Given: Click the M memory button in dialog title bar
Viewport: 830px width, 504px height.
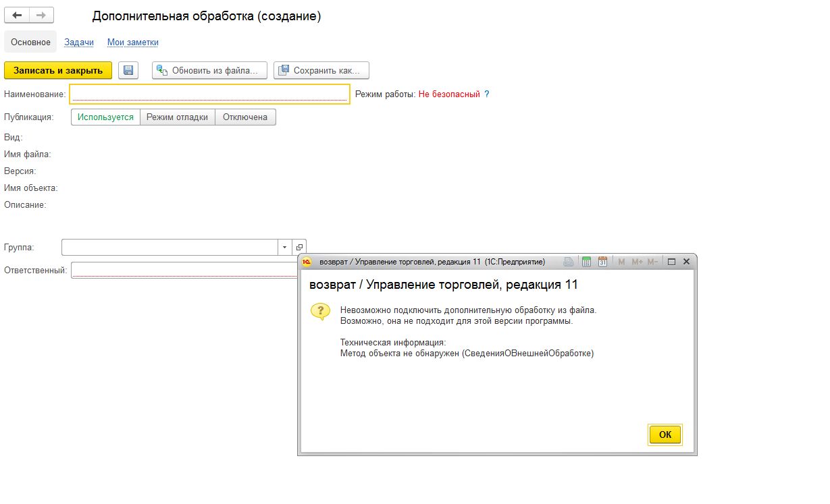Looking at the screenshot, I should (x=621, y=261).
